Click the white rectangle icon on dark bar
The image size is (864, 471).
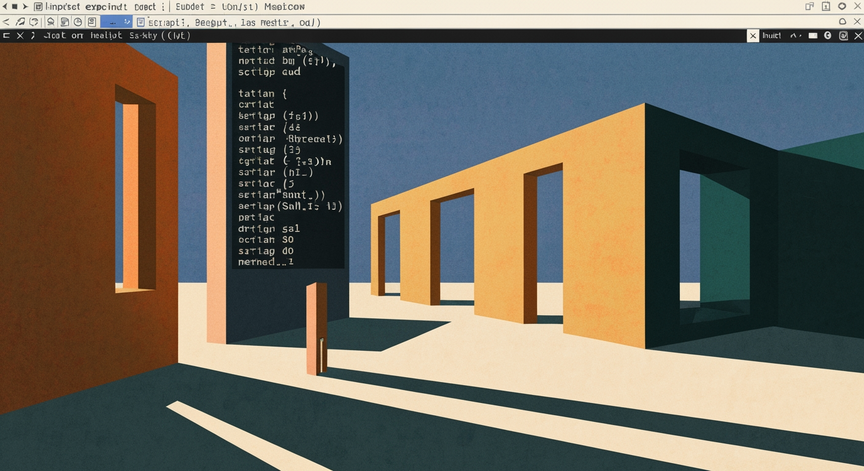pyautogui.click(x=813, y=36)
